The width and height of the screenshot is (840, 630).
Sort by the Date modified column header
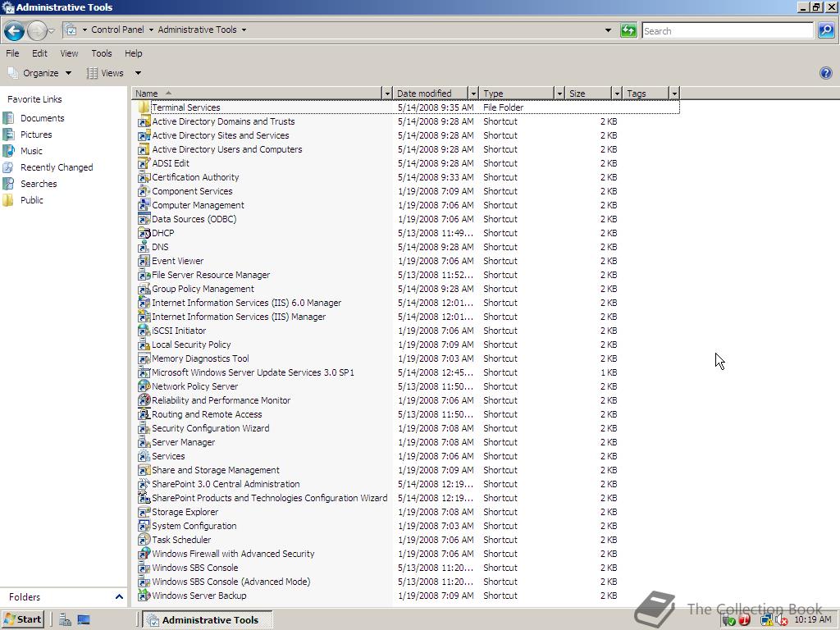(x=430, y=94)
